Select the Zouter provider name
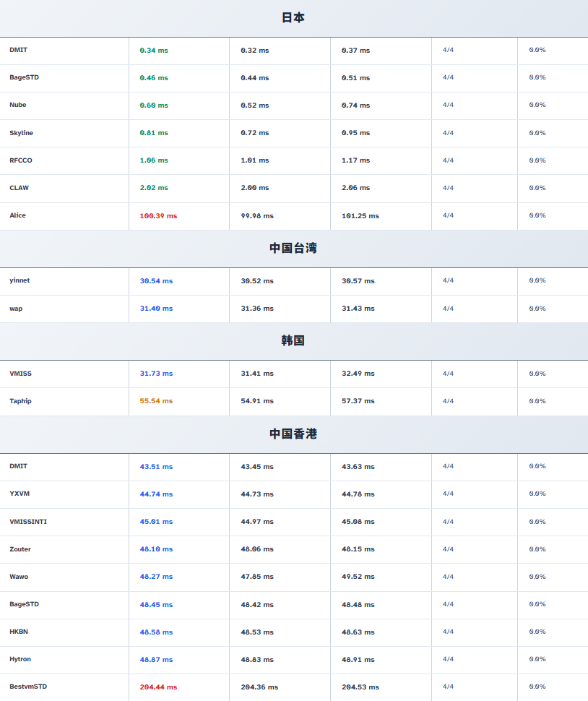Screen dimensions: 588x701 pos(20,549)
